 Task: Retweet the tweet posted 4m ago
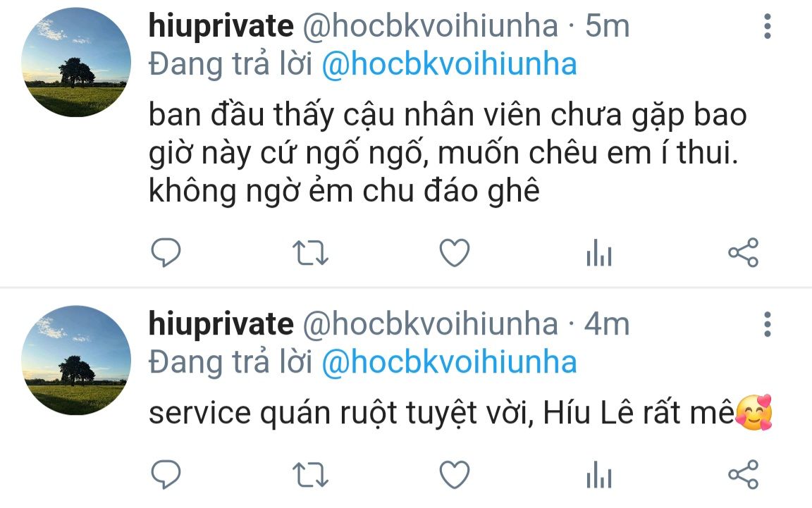[x=310, y=475]
